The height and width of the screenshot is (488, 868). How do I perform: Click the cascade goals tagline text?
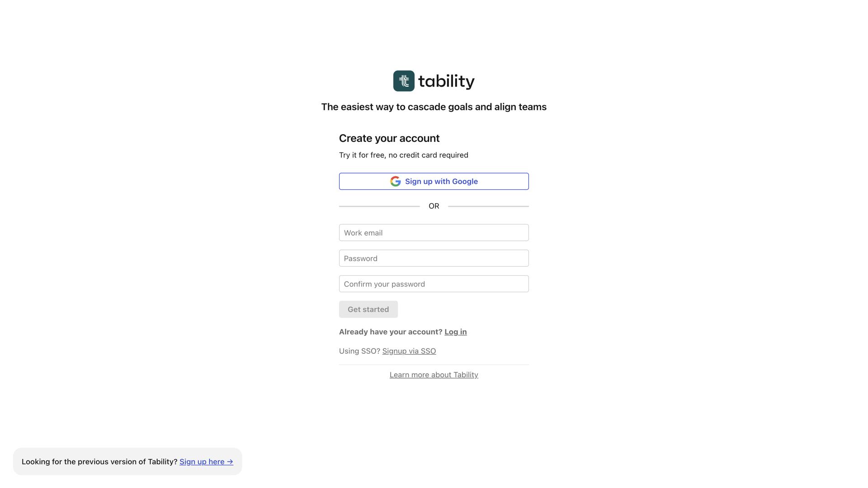434,107
